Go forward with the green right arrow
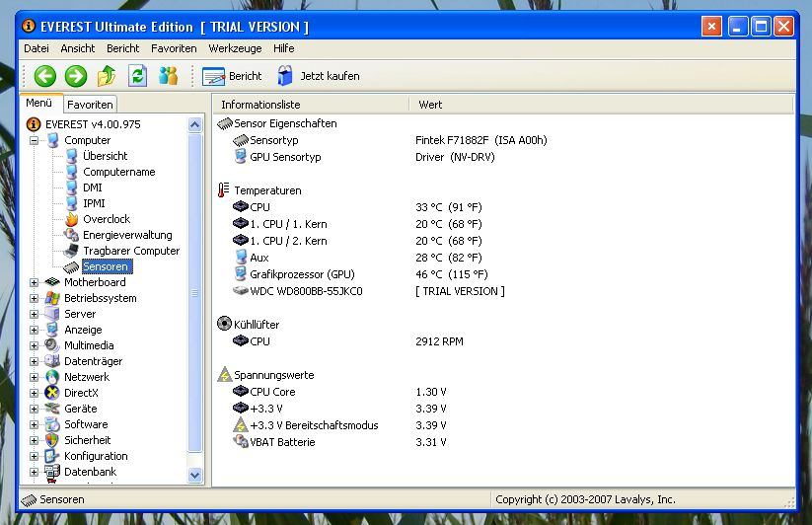The width and height of the screenshot is (812, 525). 76,76
